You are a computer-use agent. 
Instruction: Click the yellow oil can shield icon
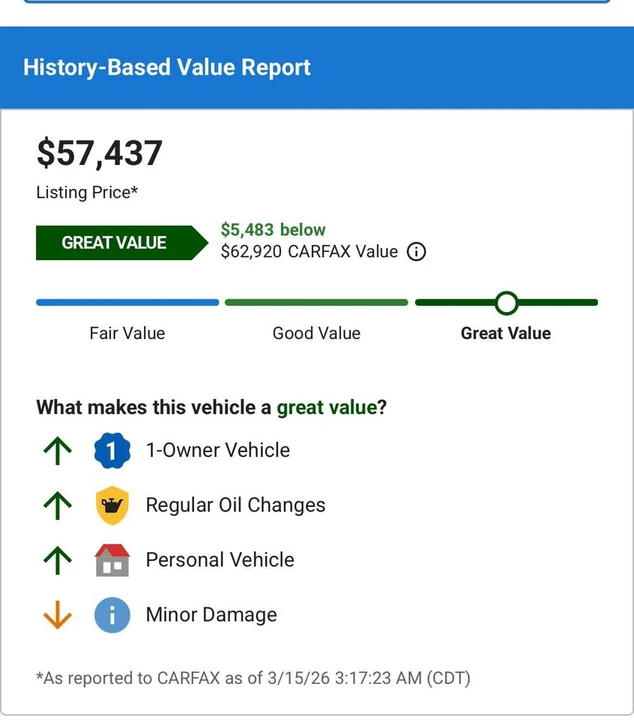coord(112,505)
